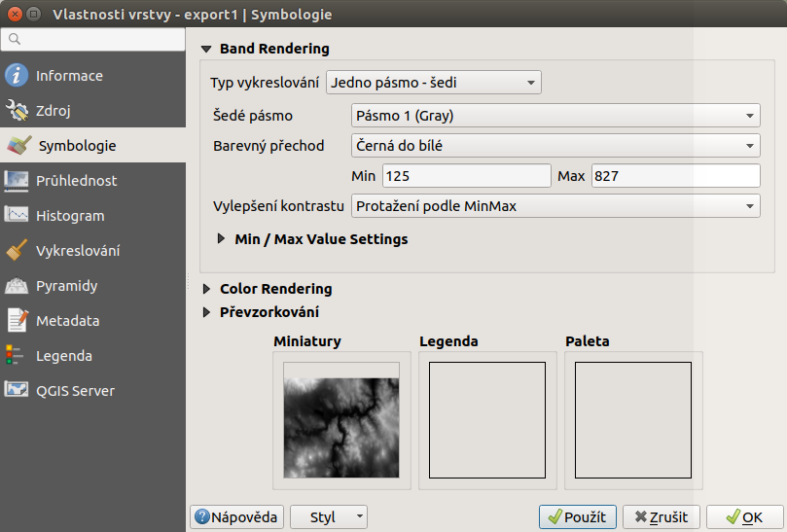This screenshot has width=787, height=532.
Task: Expand the Převzorkování section
Action: point(206,312)
